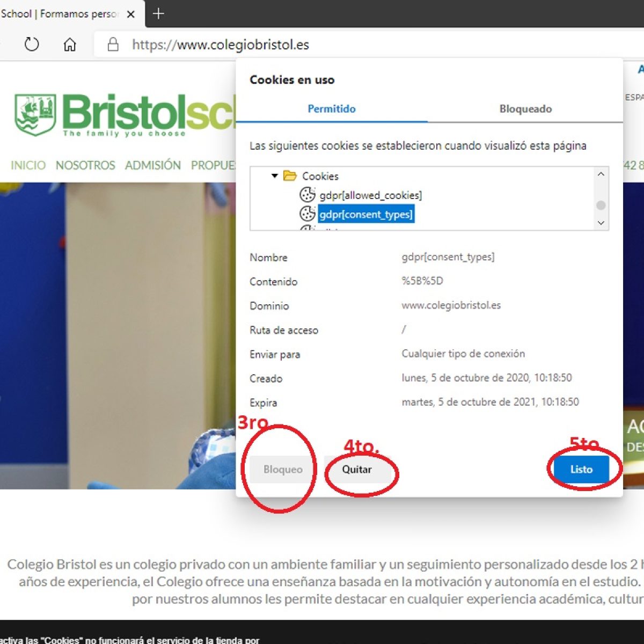Select the gdpr[allowed_cookies] entry
Image resolution: width=644 pixels, height=644 pixels.
(x=370, y=195)
